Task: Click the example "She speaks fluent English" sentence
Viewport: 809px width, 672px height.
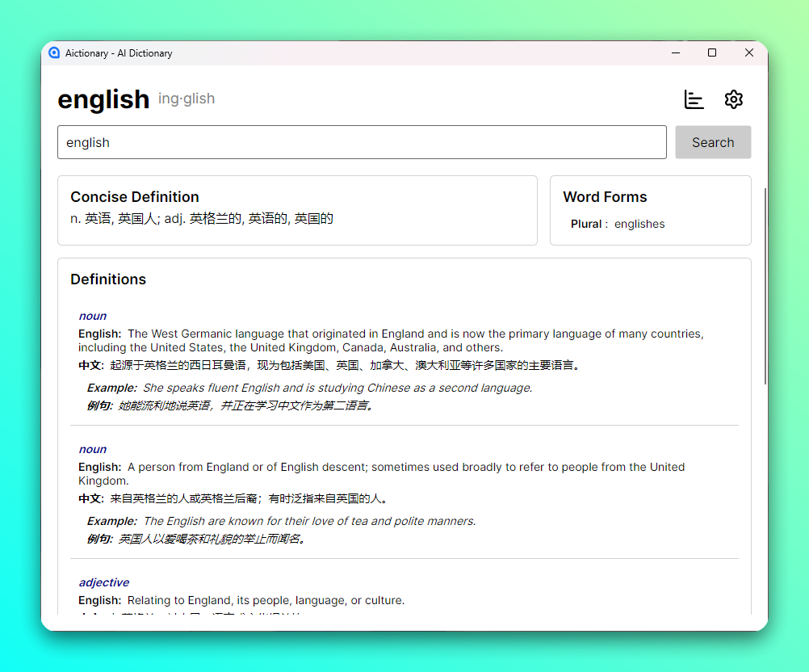Action: click(x=337, y=388)
